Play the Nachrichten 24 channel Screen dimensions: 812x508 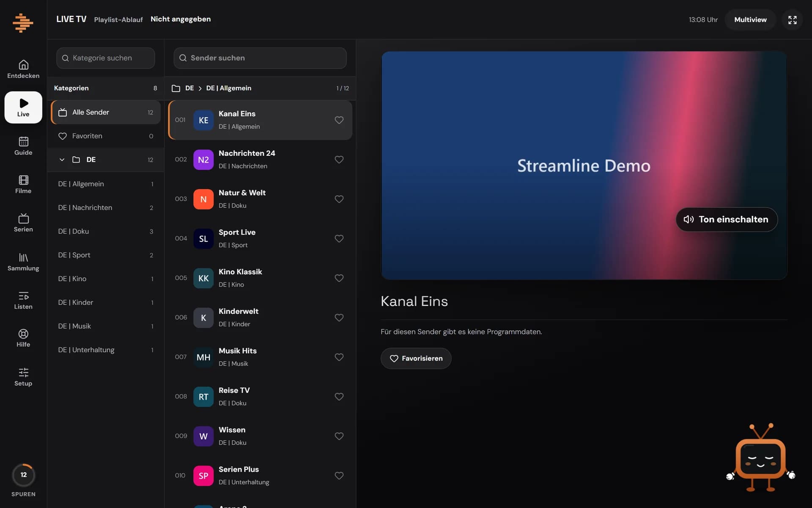pyautogui.click(x=260, y=160)
